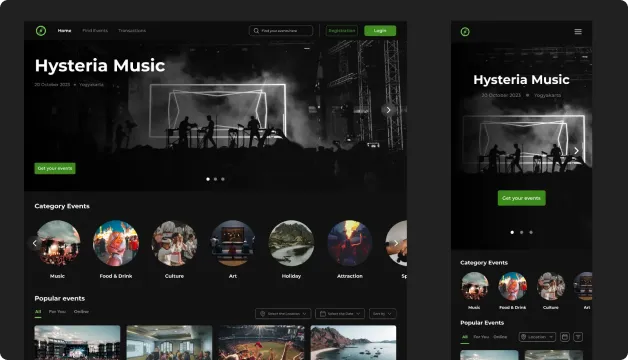
Task: Expand the Select the Date dropdown
Action: point(340,314)
